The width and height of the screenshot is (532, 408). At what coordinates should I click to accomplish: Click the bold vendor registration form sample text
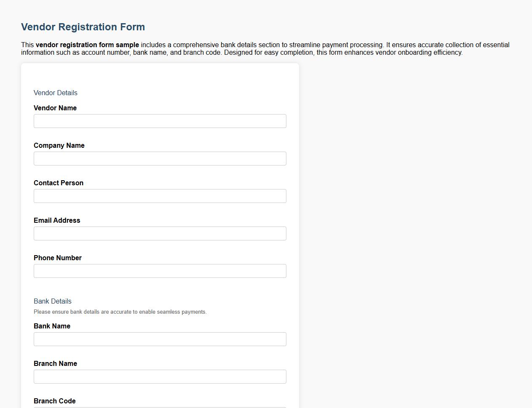[88, 45]
